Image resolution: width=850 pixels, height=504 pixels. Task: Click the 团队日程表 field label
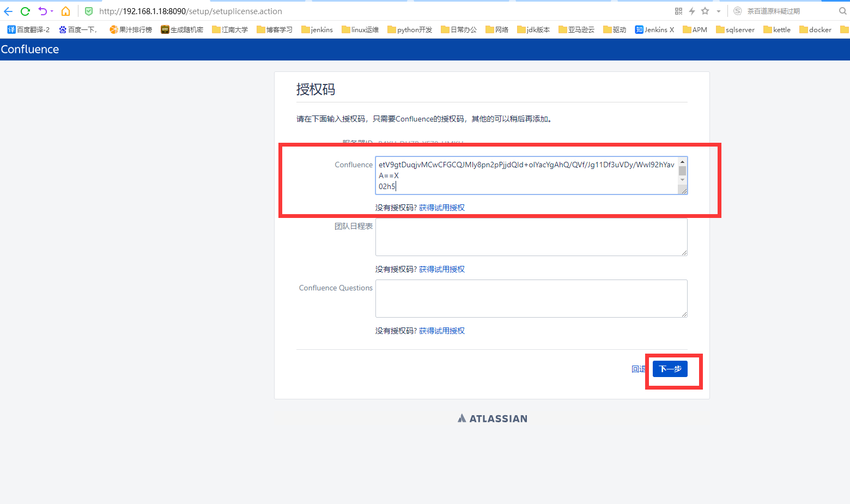(x=354, y=226)
